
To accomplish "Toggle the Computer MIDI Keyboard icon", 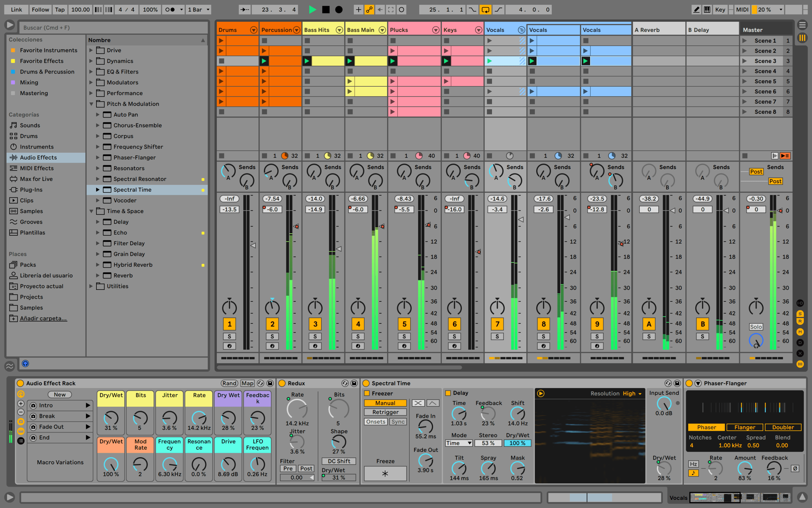I will tap(707, 9).
